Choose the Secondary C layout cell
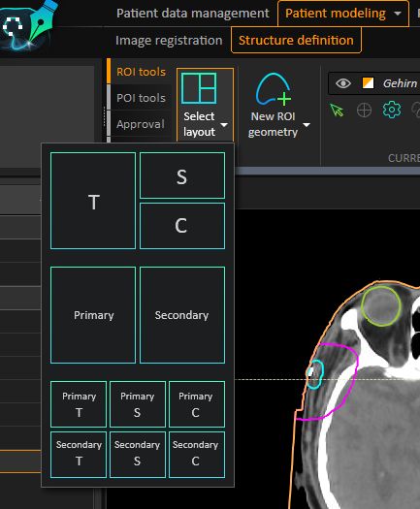420x509 pixels. click(197, 455)
